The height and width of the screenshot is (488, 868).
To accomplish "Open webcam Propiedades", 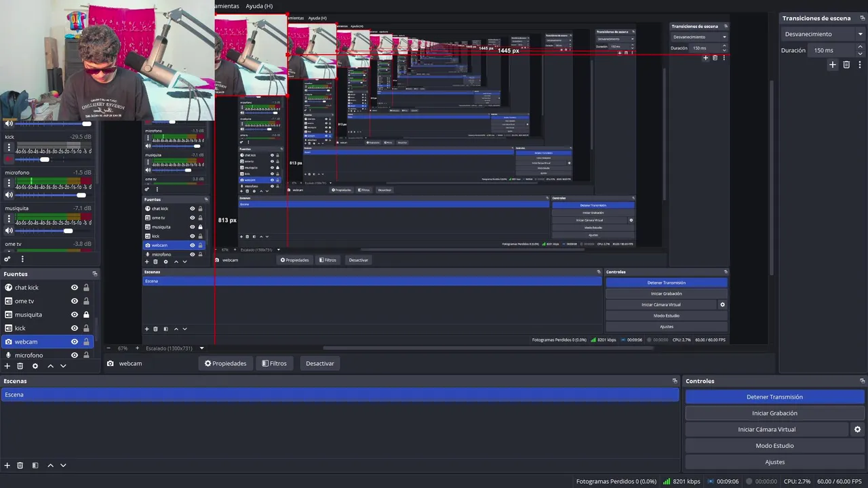I will pos(226,363).
